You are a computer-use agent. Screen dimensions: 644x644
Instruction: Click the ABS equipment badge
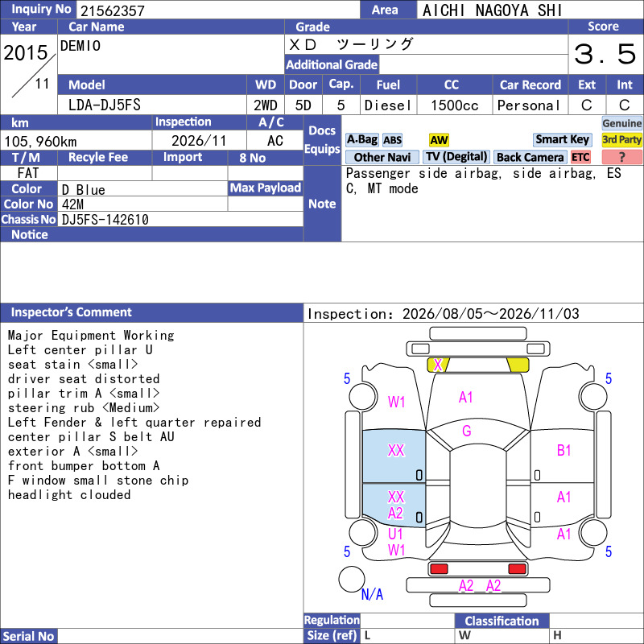point(392,140)
